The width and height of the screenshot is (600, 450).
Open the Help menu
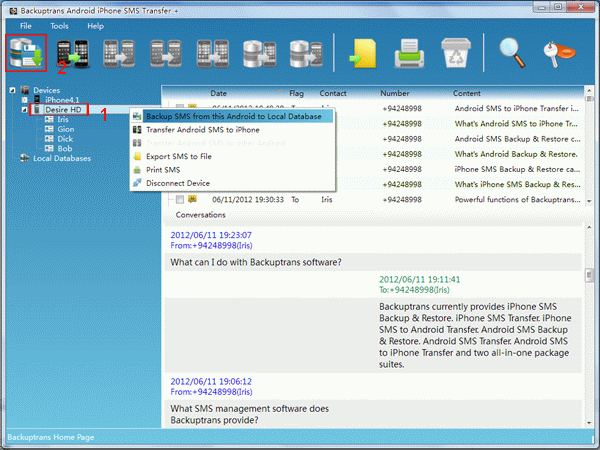[x=95, y=26]
